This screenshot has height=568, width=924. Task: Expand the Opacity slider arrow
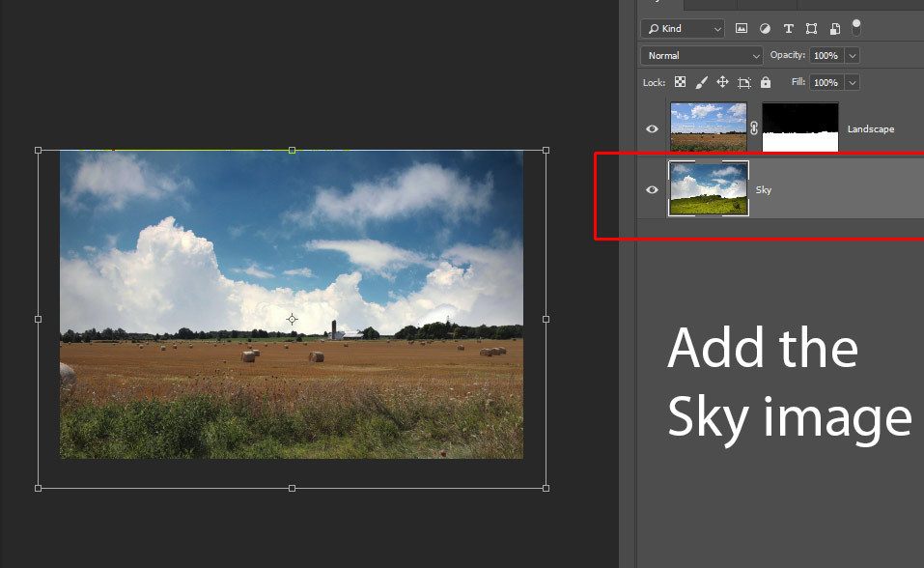click(x=852, y=56)
